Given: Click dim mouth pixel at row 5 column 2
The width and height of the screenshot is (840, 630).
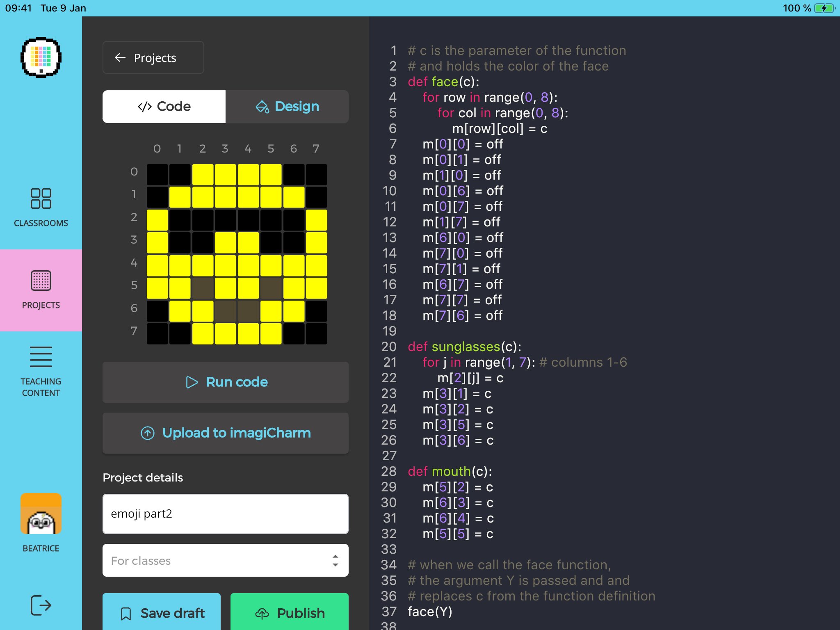Looking at the screenshot, I should click(x=203, y=288).
